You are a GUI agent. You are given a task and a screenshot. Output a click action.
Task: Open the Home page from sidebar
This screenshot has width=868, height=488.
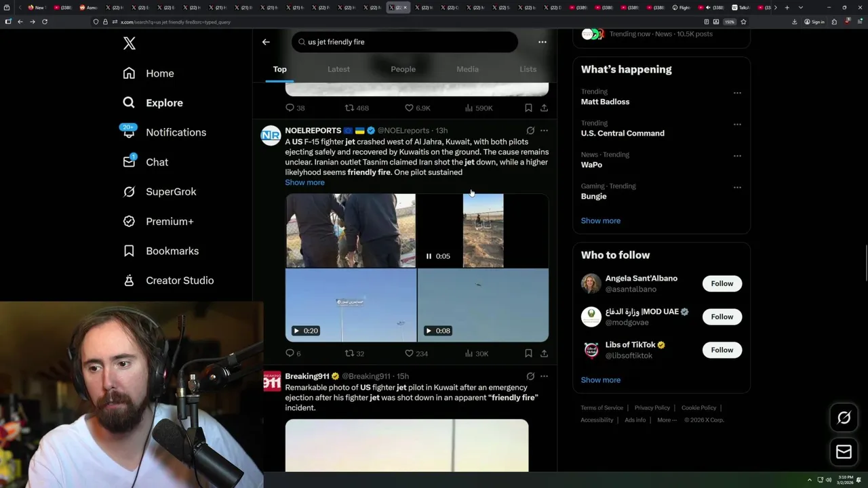(149, 73)
